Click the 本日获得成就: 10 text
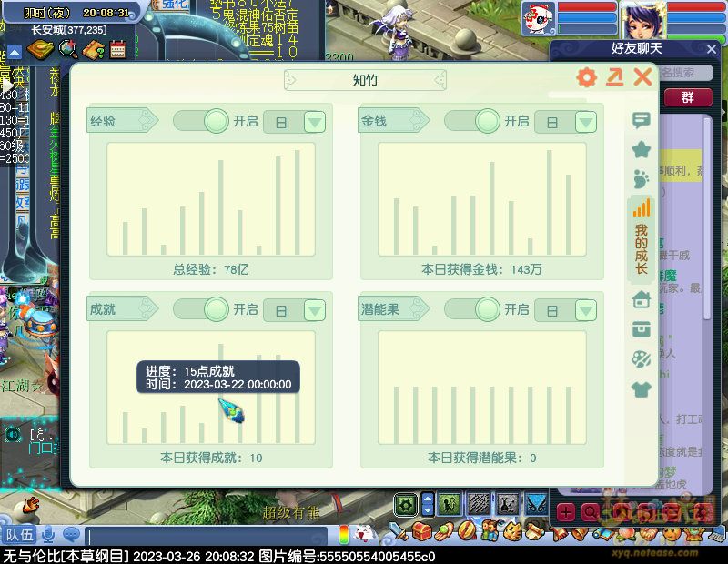Viewport: 728px width, 564px height. pyautogui.click(x=211, y=458)
